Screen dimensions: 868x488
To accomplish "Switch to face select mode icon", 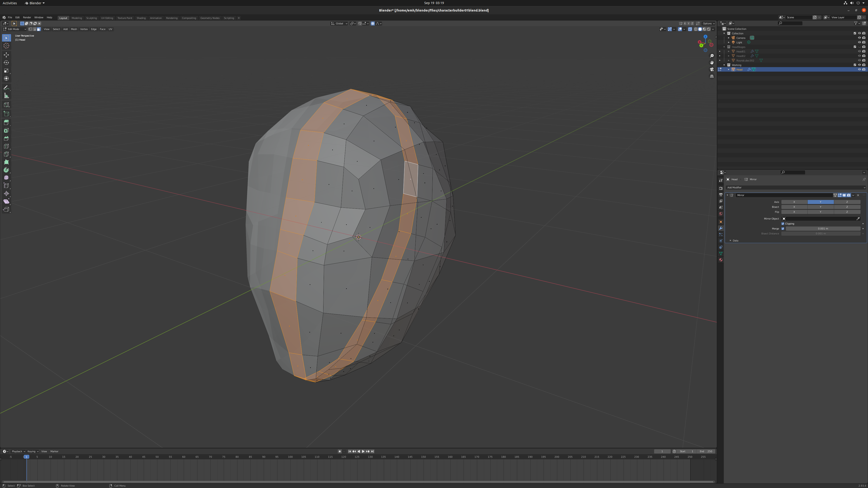I will 39,29.
